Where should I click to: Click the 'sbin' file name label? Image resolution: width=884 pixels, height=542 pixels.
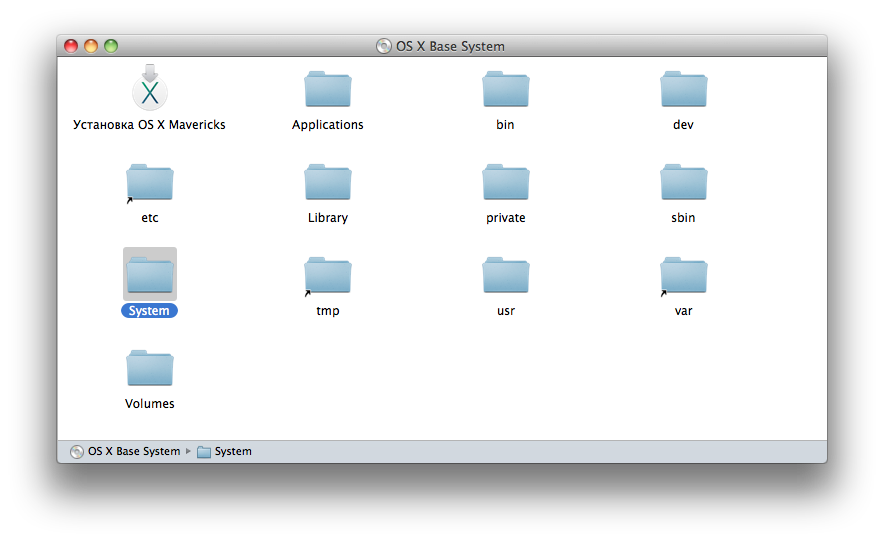pos(683,218)
